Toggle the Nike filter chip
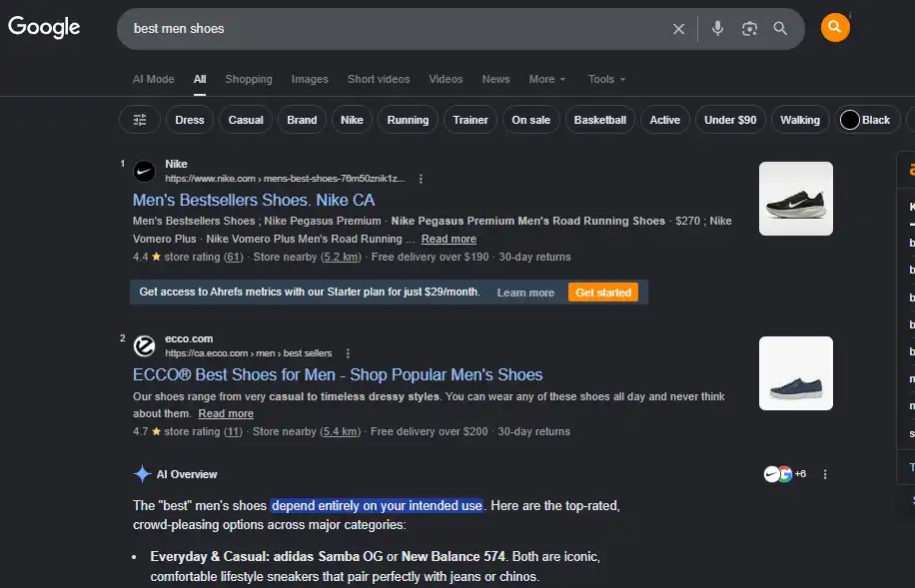The image size is (915, 588). click(352, 120)
